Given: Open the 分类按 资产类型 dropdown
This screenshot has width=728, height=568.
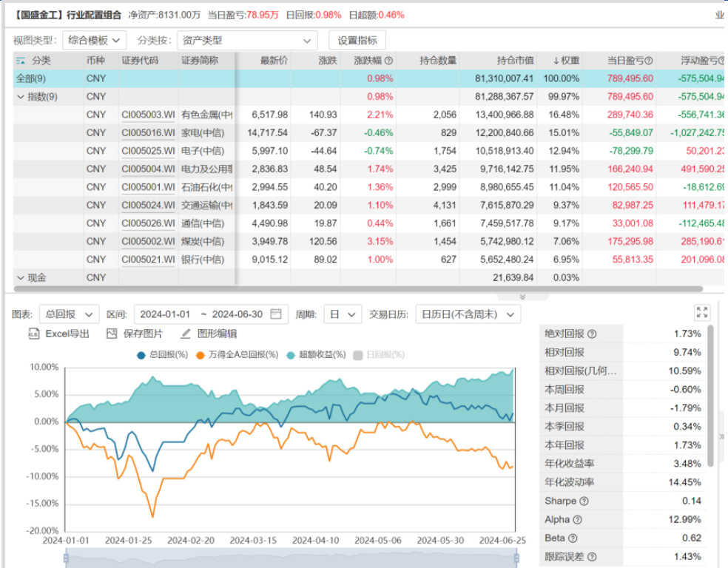Looking at the screenshot, I should click(x=247, y=41).
